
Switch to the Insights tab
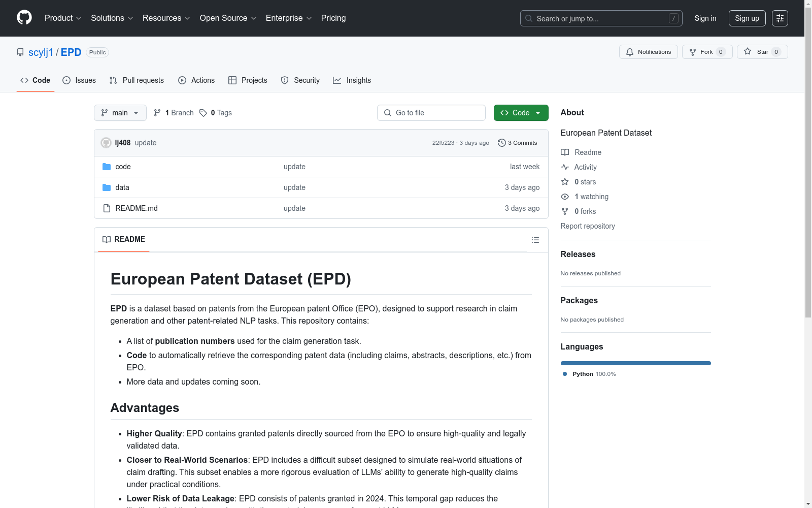pyautogui.click(x=352, y=80)
